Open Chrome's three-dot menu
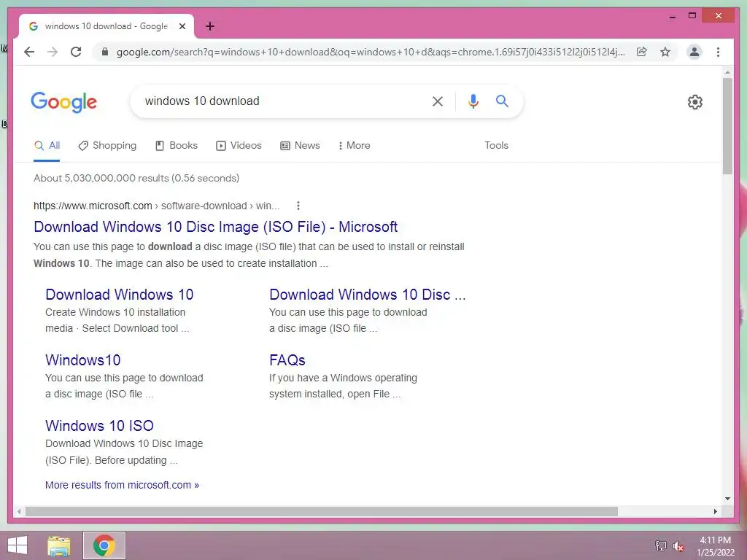 pyautogui.click(x=718, y=52)
